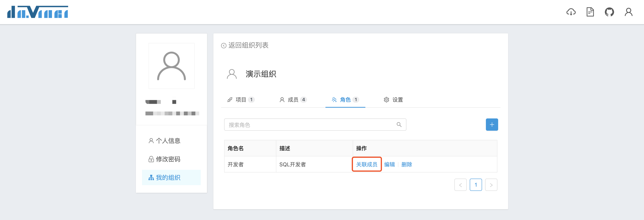Click the Davinci logo

(x=38, y=12)
